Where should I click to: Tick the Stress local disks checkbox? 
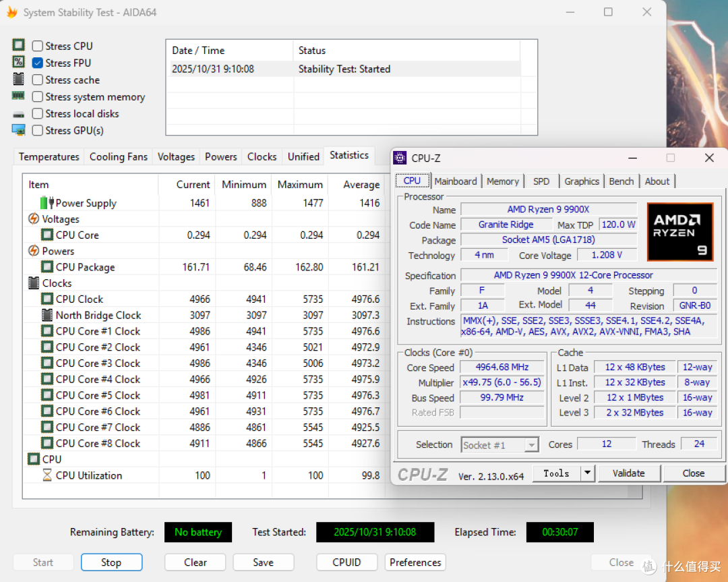[38, 113]
